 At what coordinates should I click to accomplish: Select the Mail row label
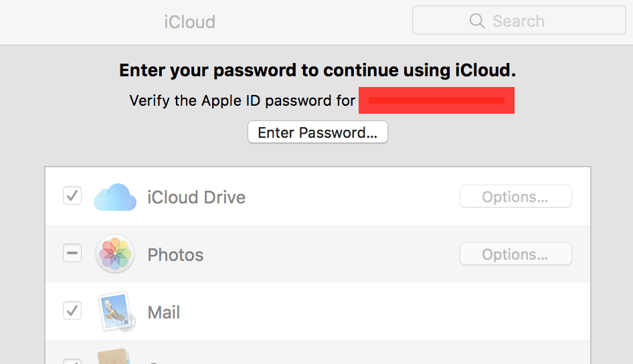tap(163, 312)
